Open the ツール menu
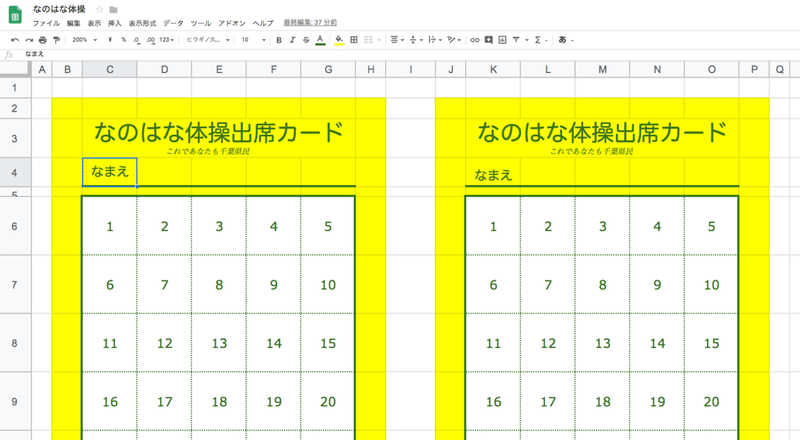The image size is (800, 440). coord(201,23)
